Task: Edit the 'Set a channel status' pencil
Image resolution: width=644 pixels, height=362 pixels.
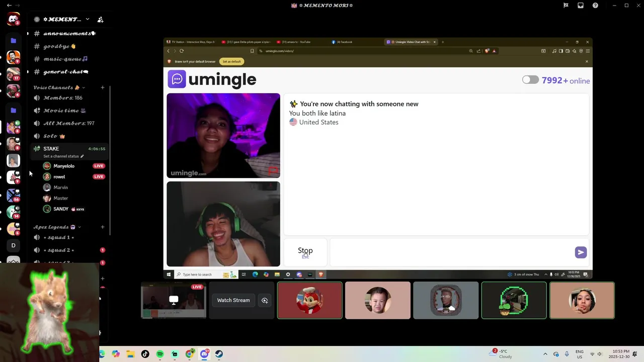Action: pos(82,156)
